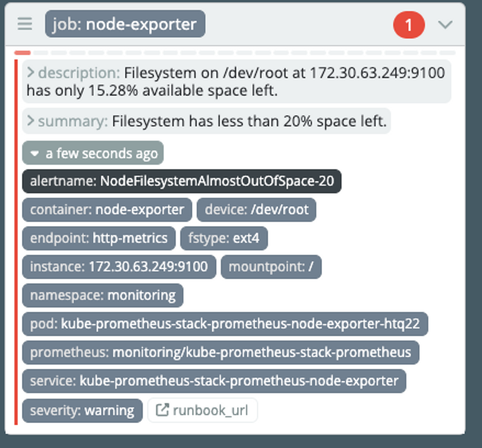Screen dimensions: 482x448
Task: Click the severity: warning label
Action: click(82, 410)
